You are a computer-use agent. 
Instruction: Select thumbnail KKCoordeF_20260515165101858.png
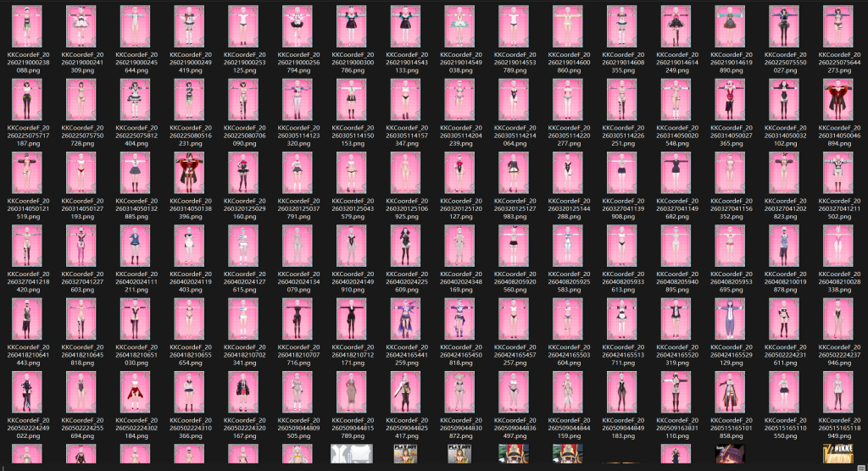click(730, 392)
